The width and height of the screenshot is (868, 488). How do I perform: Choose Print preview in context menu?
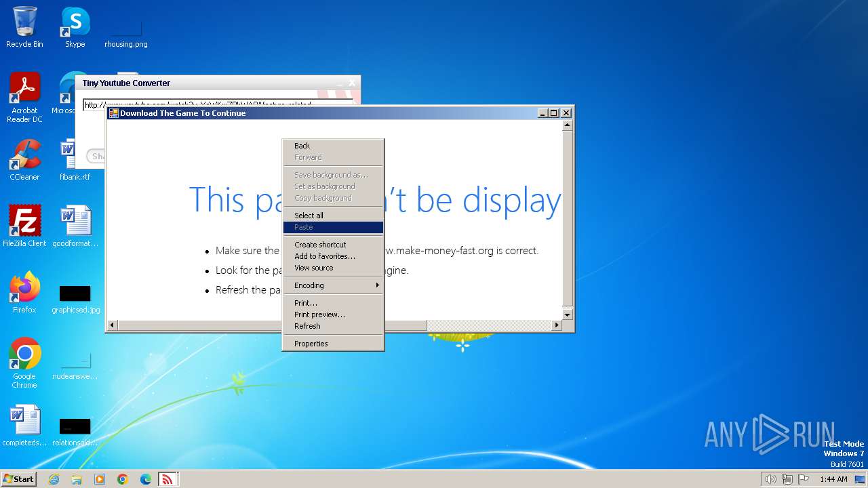(x=333, y=314)
